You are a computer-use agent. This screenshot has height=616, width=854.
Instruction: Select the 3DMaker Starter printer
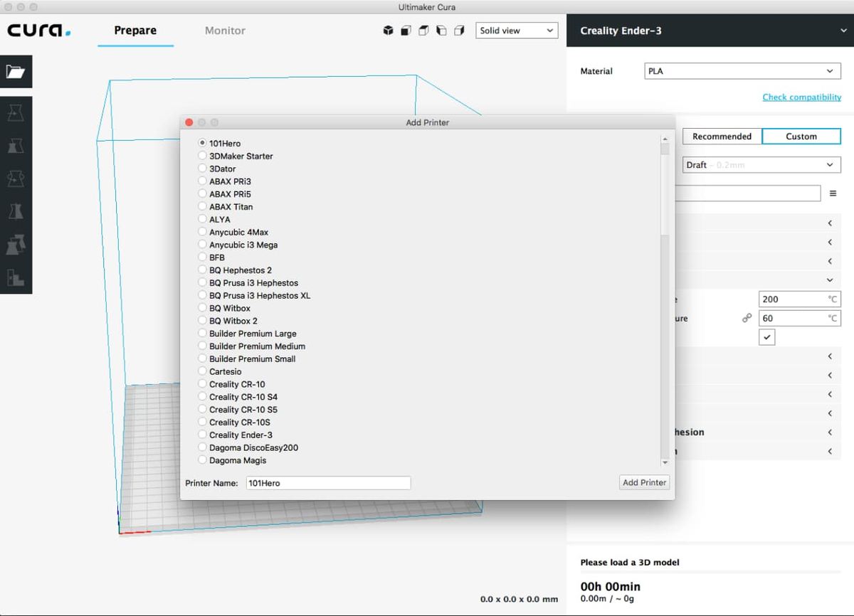point(236,156)
